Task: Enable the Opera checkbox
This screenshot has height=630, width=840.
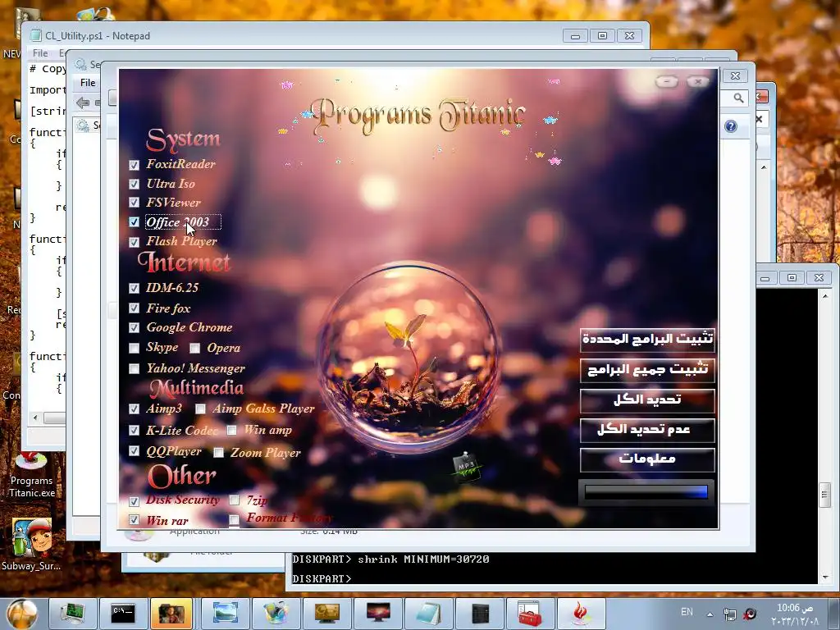Action: click(194, 348)
